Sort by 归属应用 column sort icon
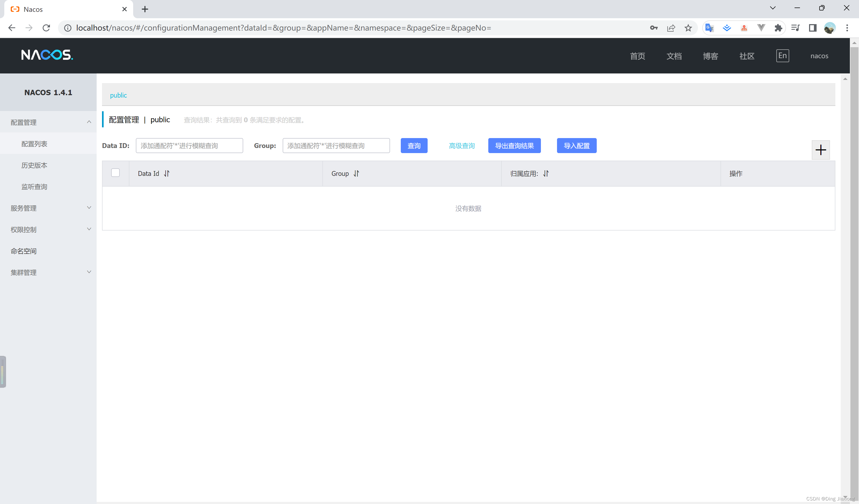Image resolution: width=859 pixels, height=504 pixels. coord(546,174)
